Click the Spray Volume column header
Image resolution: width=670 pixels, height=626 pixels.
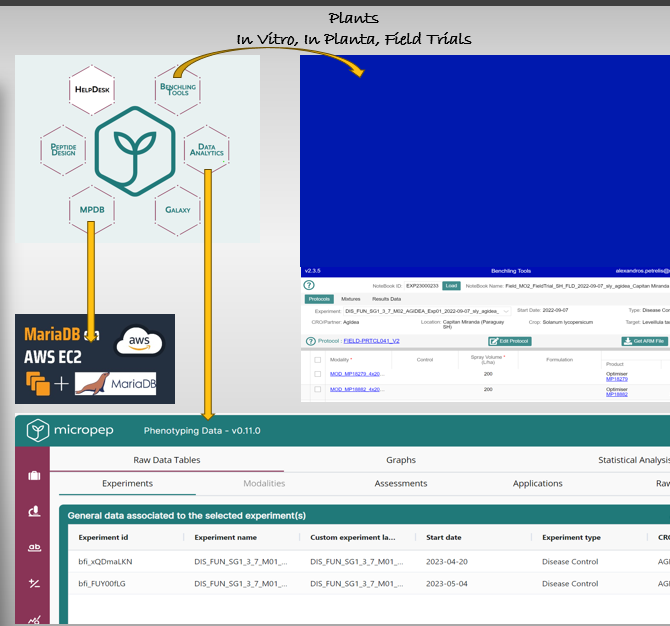pos(488,359)
